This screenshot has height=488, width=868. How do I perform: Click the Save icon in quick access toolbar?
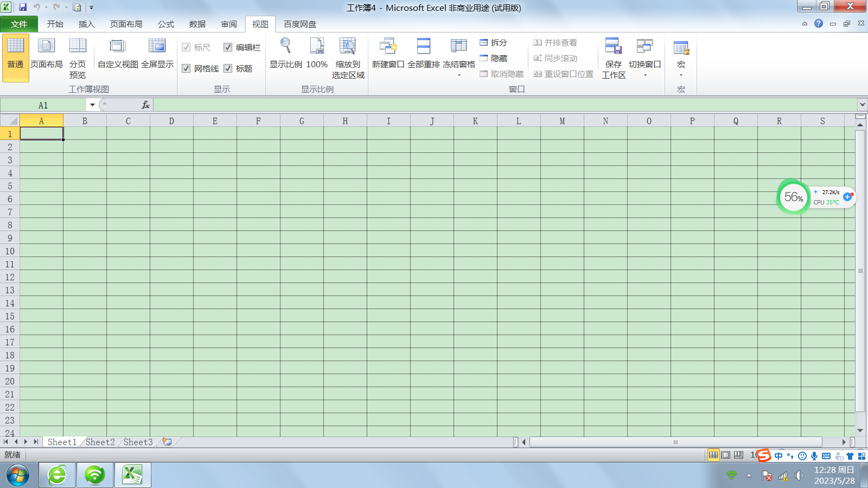23,7
